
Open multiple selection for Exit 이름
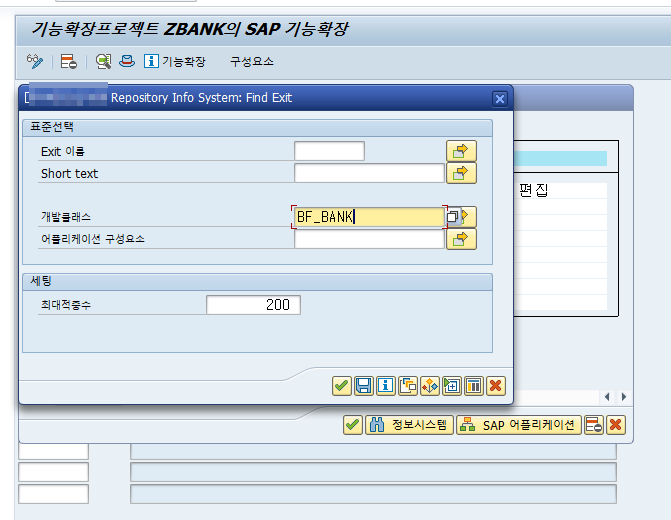coord(461,151)
